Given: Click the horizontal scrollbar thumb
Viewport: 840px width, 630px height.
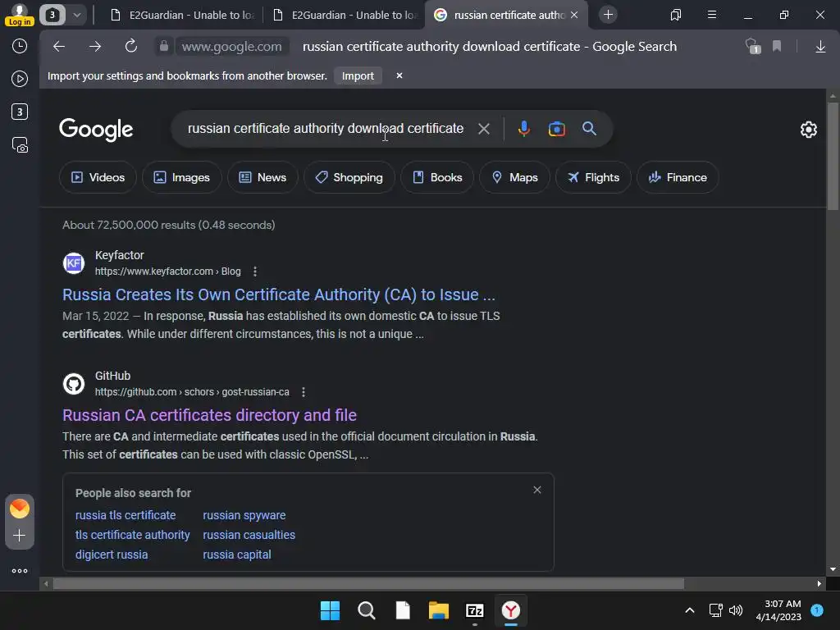Looking at the screenshot, I should tap(368, 583).
